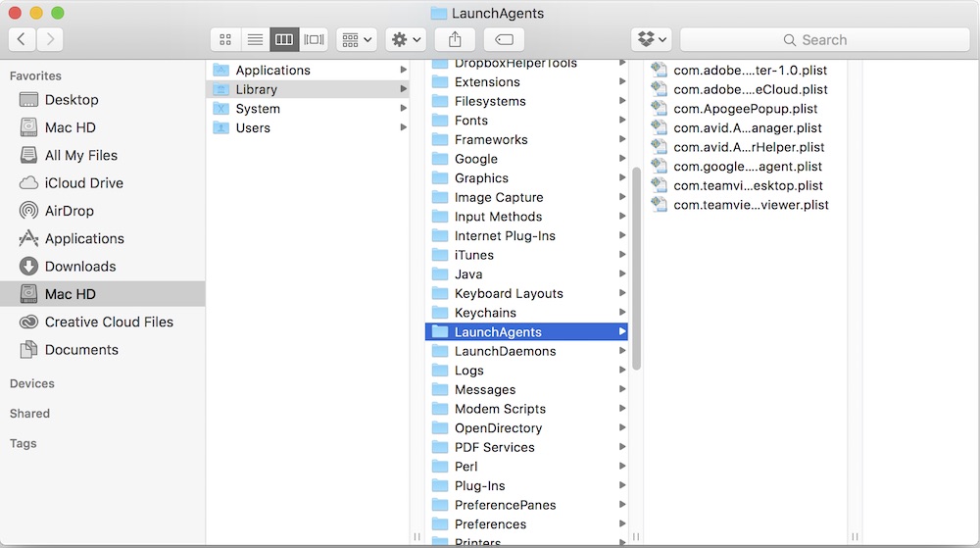Open the Keychains folder
Image resolution: width=980 pixels, height=548 pixels.
(527, 313)
